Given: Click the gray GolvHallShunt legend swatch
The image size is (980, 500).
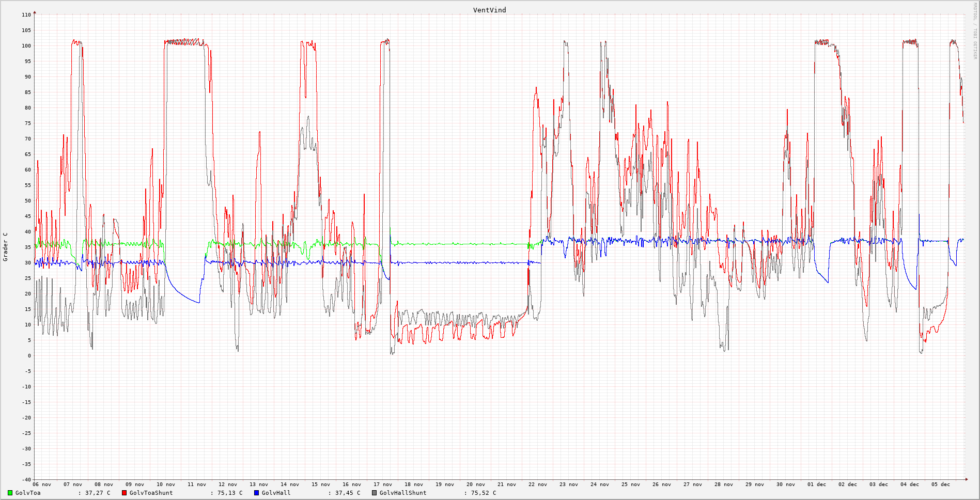Looking at the screenshot, I should tap(374, 493).
